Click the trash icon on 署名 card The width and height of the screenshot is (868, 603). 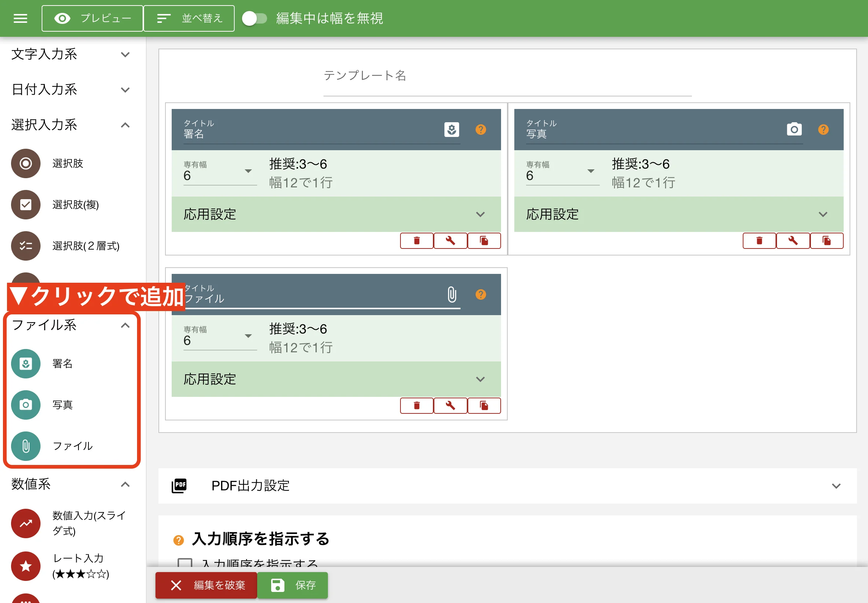tap(417, 241)
